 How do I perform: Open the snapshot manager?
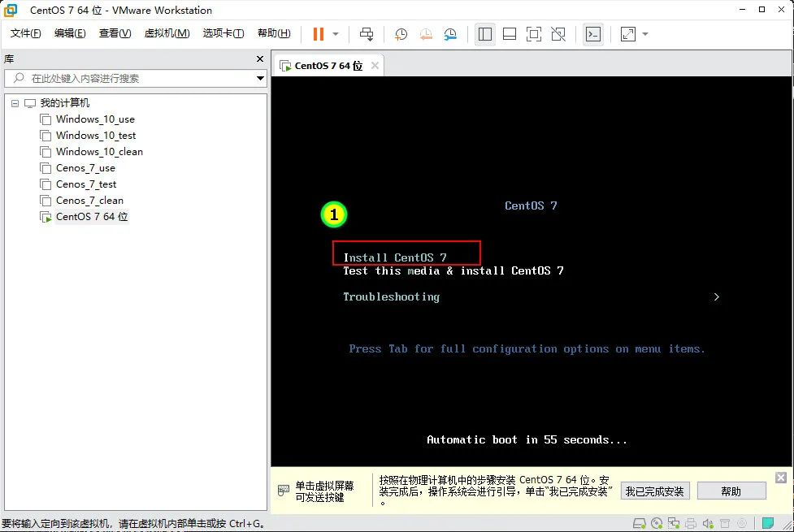(x=450, y=34)
